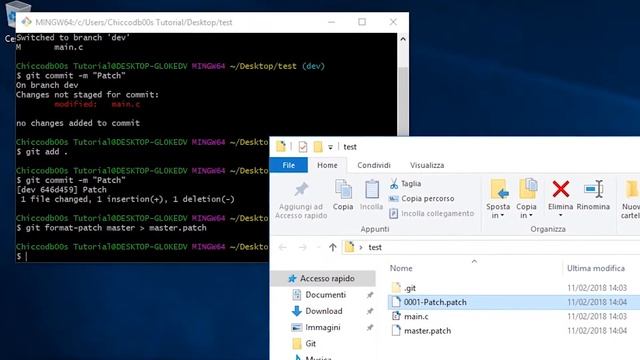Go up one folder level arrow
This screenshot has width=640, height=360.
333,247
